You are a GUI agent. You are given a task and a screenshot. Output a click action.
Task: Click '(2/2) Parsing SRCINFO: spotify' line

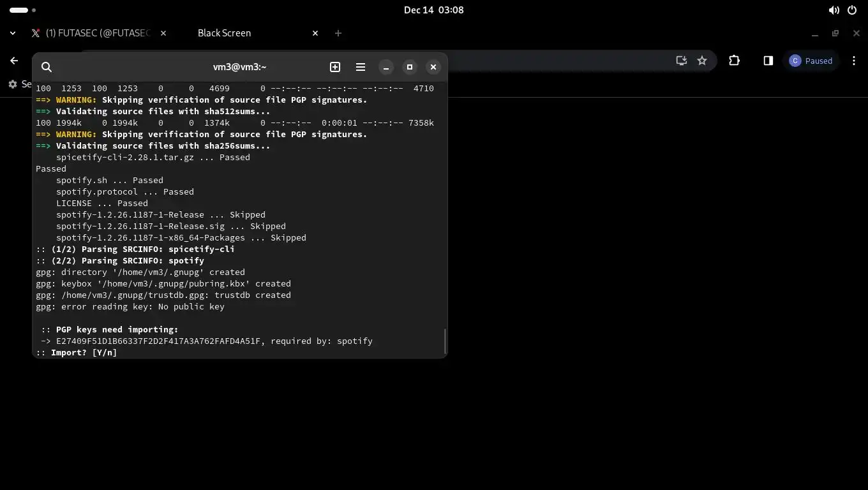(120, 260)
